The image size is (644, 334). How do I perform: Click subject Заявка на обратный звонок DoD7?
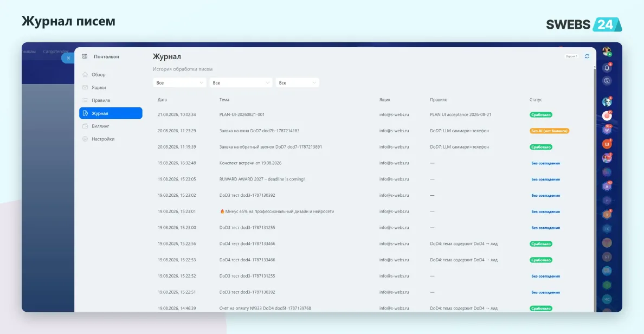(x=271, y=146)
